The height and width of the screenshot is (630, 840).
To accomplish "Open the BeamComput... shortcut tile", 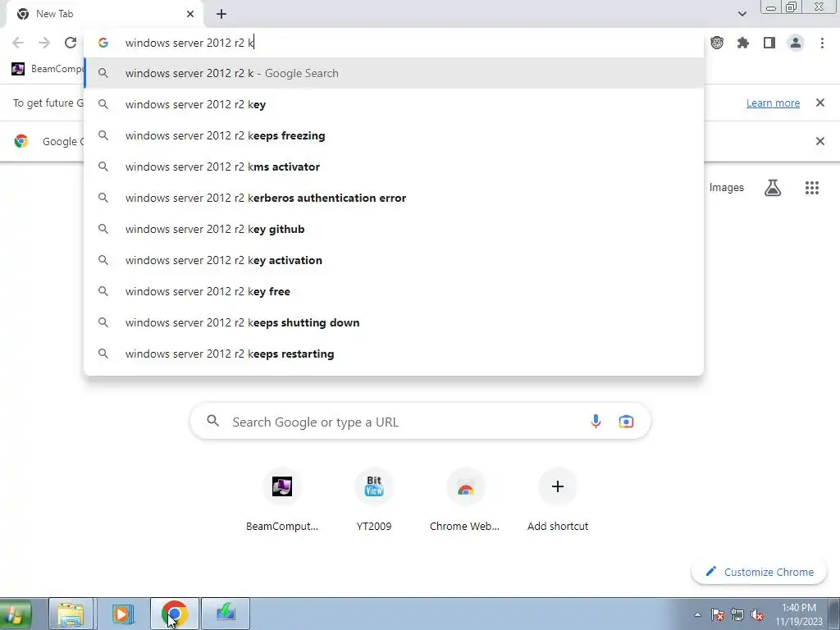I will click(x=282, y=500).
